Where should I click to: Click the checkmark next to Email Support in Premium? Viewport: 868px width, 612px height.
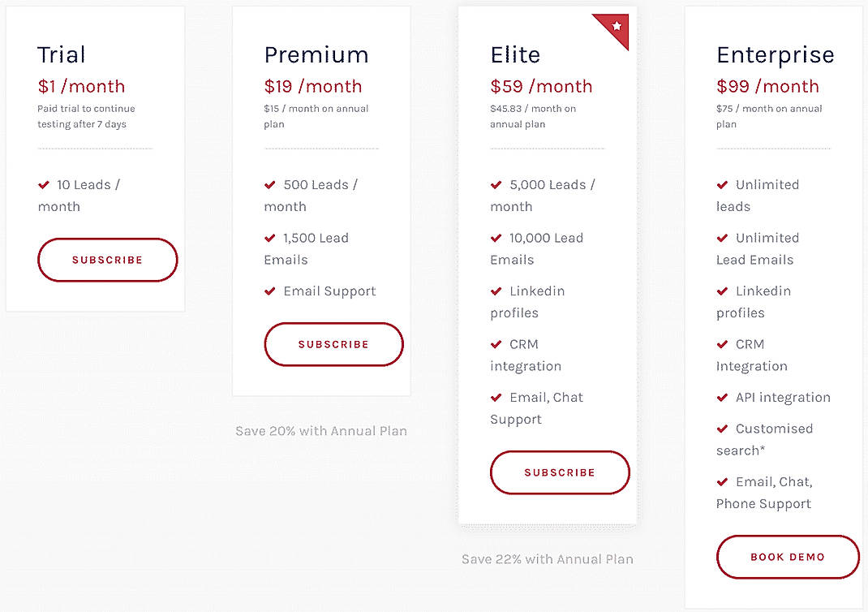click(x=270, y=291)
